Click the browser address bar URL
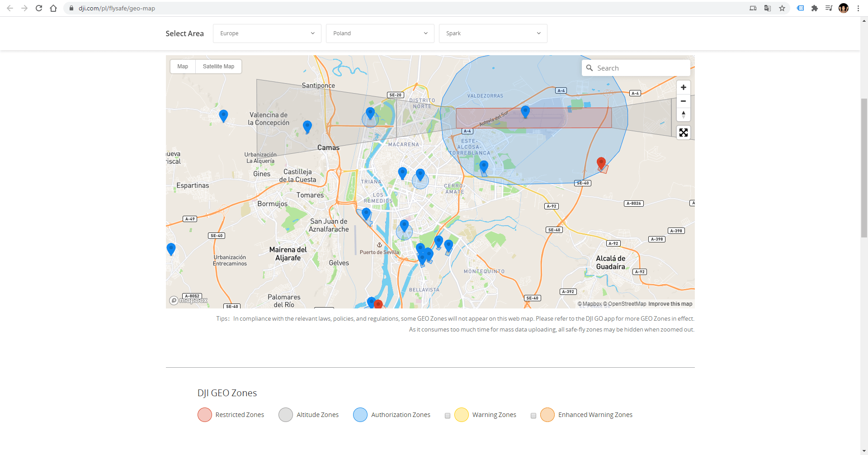 coord(117,8)
